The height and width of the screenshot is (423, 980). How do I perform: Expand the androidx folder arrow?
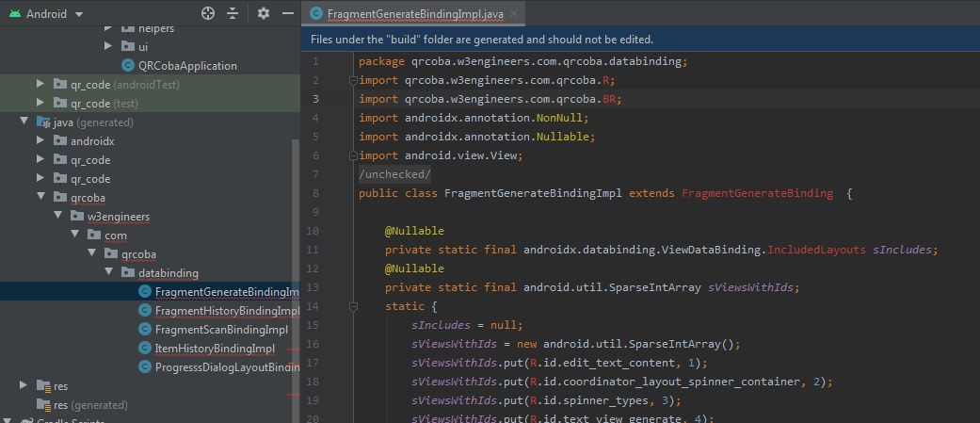40,140
